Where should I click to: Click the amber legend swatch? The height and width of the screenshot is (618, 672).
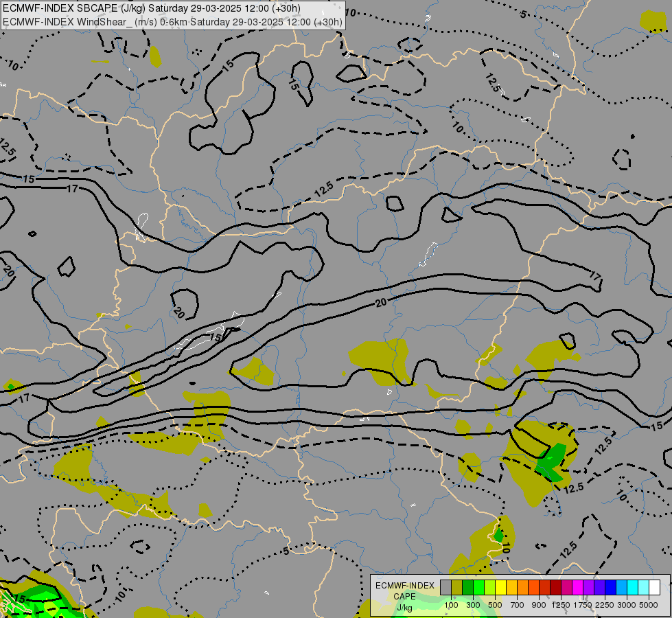pyautogui.click(x=511, y=588)
